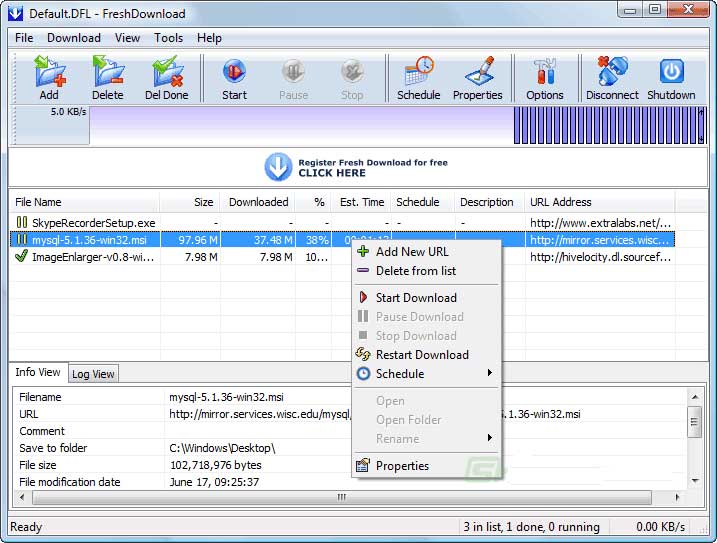Select the SkypeRecorderSetup.exe row
717x543 pixels.
pos(342,223)
